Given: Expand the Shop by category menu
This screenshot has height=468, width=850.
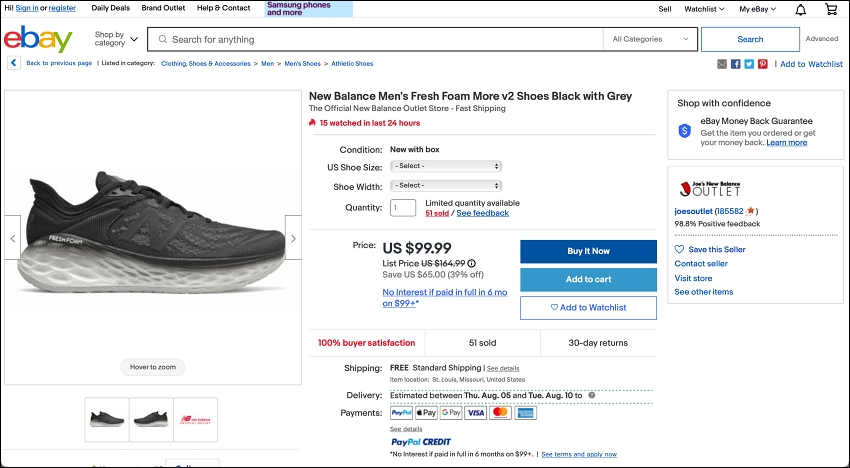Looking at the screenshot, I should coord(116,39).
